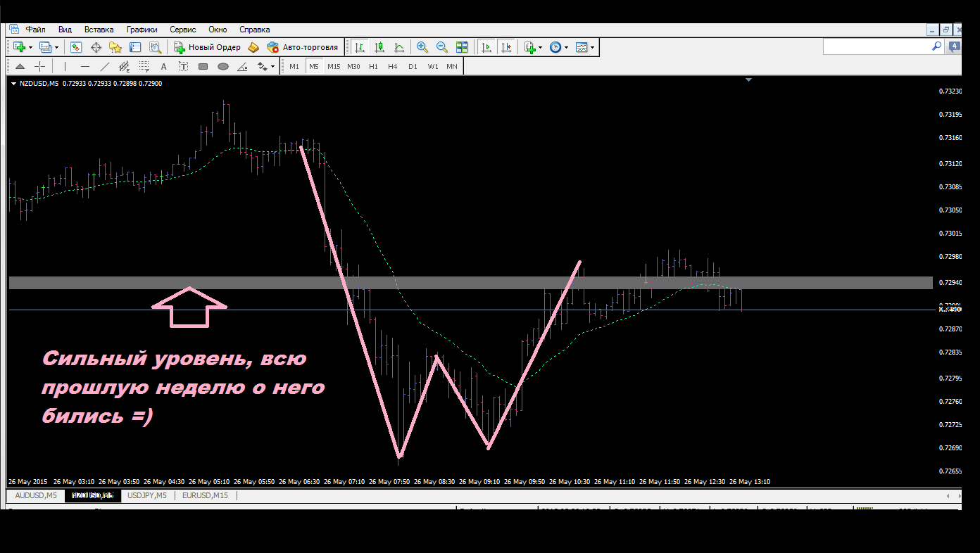Pick the horizontal line drawing tool
The width and height of the screenshot is (980, 553).
tap(85, 67)
